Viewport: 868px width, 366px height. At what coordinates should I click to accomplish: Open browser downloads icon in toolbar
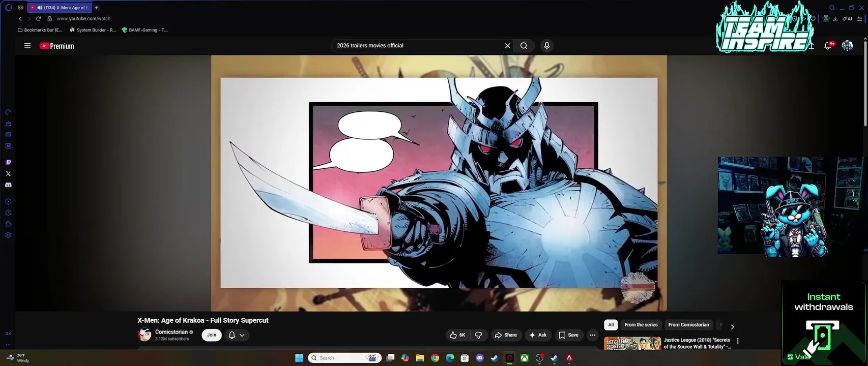[835, 19]
